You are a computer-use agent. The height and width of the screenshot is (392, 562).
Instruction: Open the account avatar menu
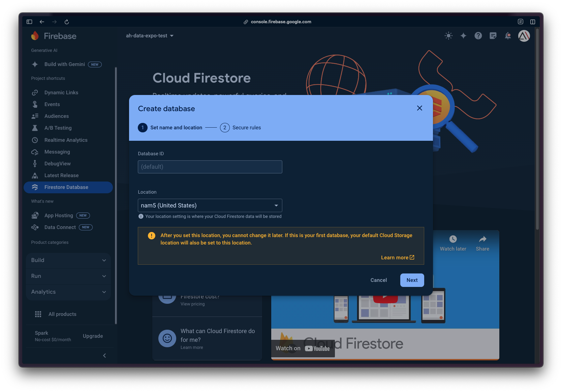coord(524,36)
